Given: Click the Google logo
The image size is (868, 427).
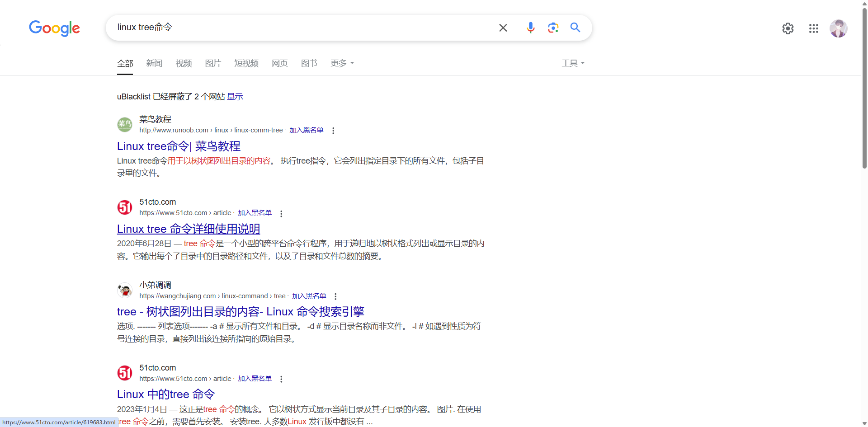Looking at the screenshot, I should point(54,28).
